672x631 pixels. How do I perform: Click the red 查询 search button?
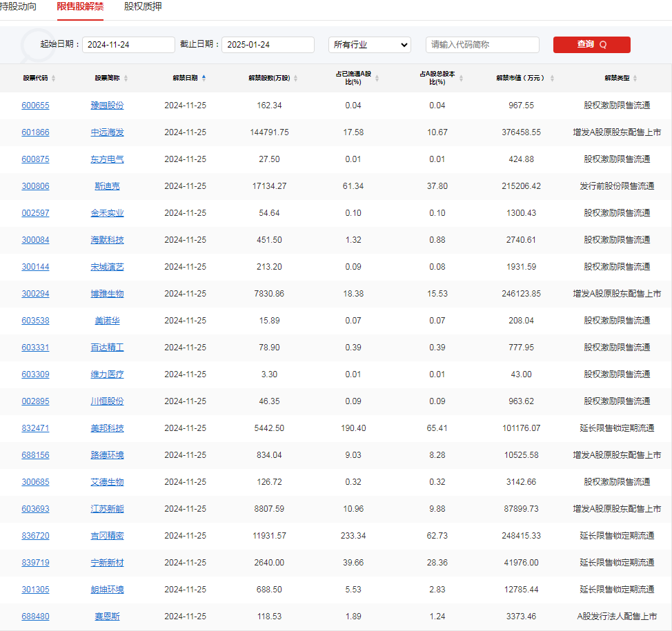tap(591, 45)
